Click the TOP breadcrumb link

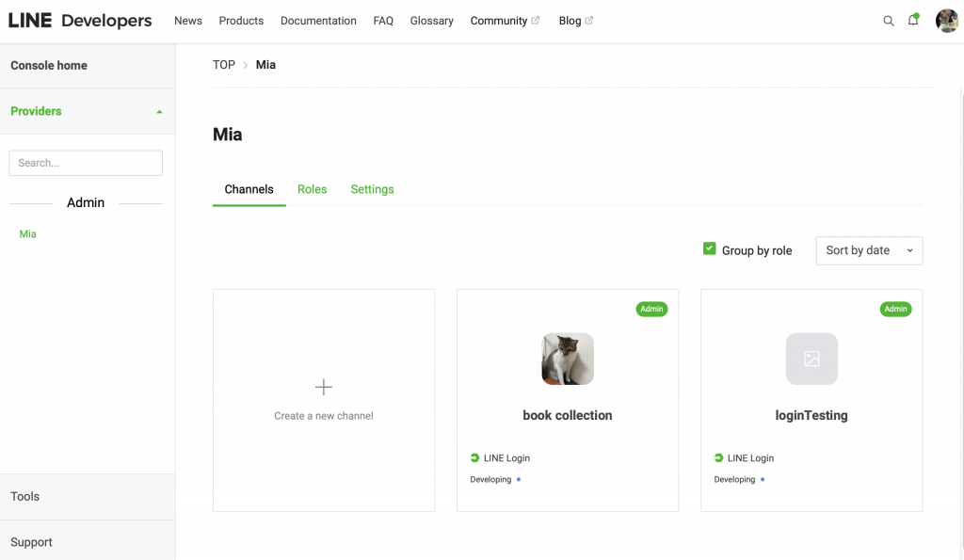[224, 65]
